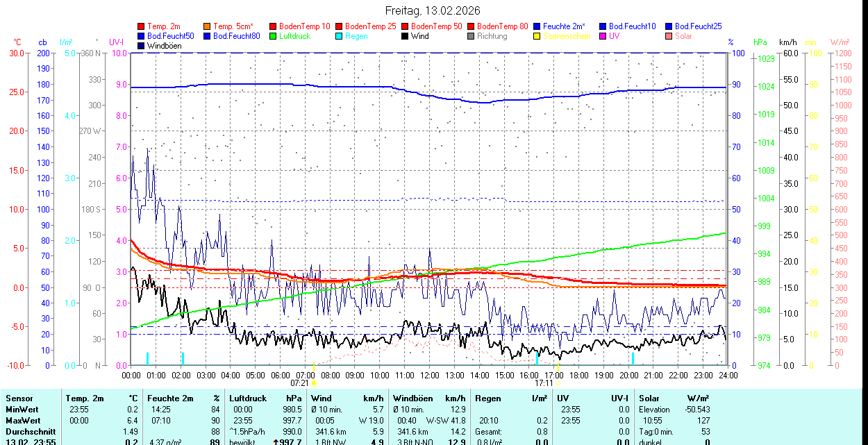Click the dark Windböen legend swatch
Image resolution: width=868 pixels, height=445 pixels.
142,46
